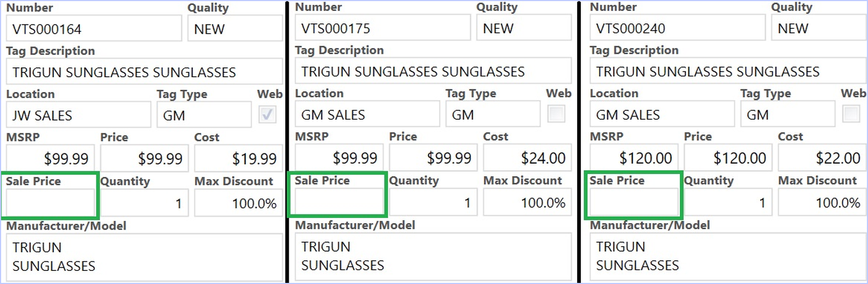The height and width of the screenshot is (284, 868).
Task: Click the Quantity field of tag VTS000164
Action: 145,203
